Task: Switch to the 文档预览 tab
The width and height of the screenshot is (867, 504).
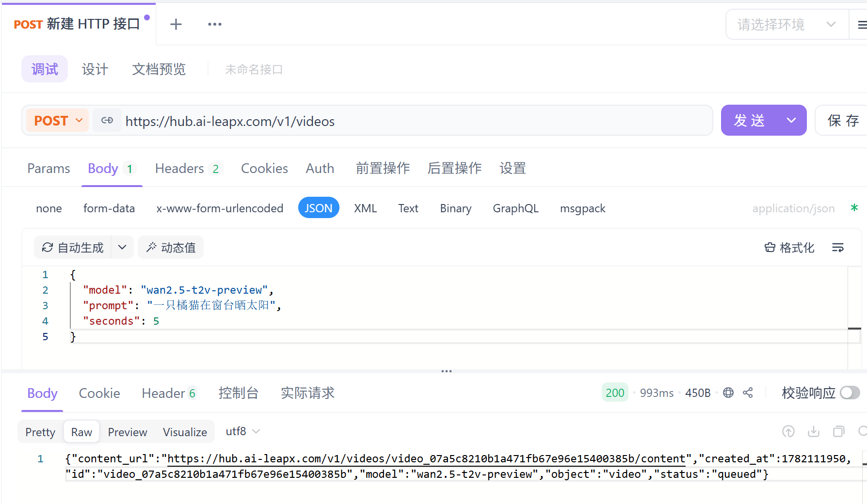Action: click(x=159, y=69)
